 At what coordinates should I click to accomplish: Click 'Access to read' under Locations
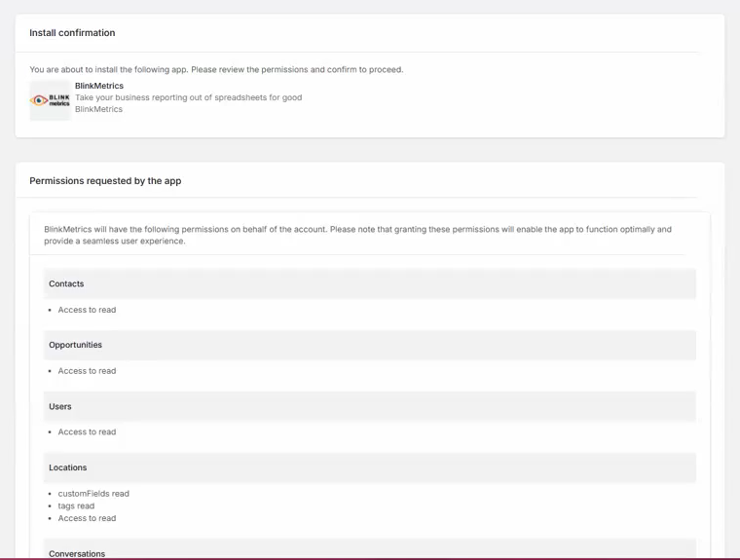pyautogui.click(x=87, y=518)
